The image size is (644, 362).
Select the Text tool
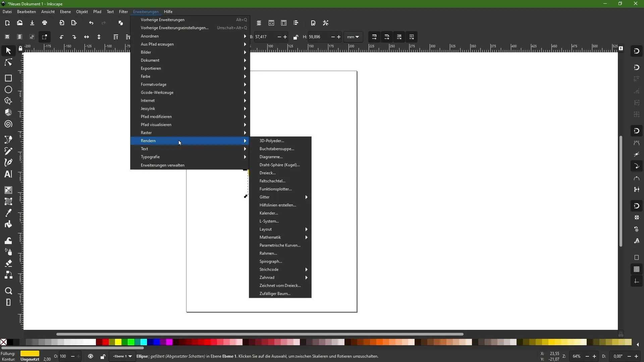(x=8, y=174)
